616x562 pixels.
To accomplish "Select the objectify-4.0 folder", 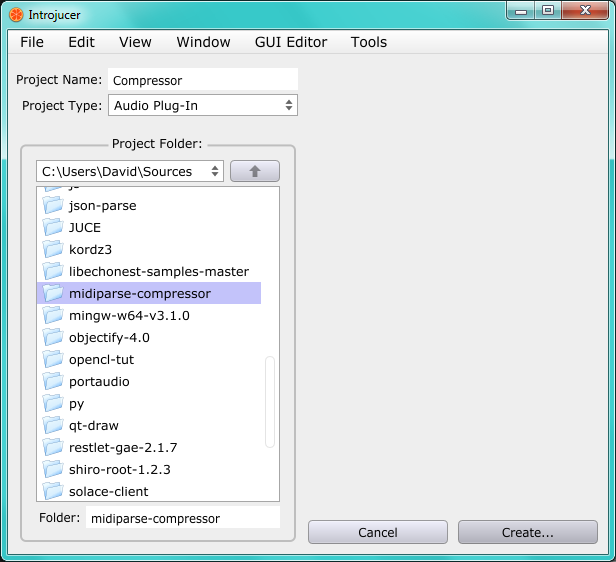I will point(149,337).
